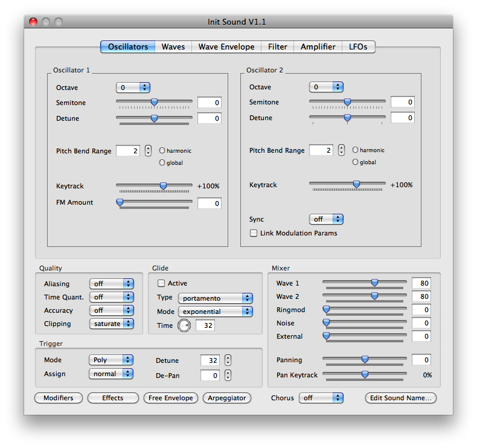This screenshot has height=448, width=477.
Task: Close the Init Sound window
Action: click(33, 22)
